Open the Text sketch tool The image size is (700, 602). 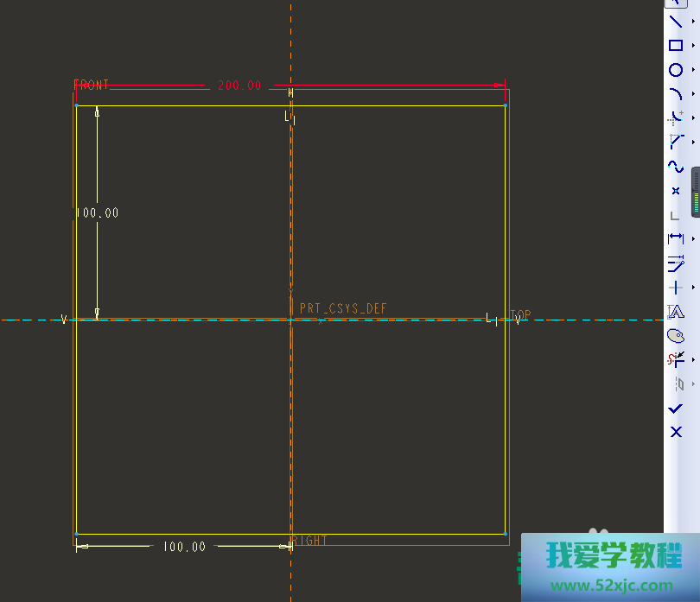pyautogui.click(x=676, y=311)
